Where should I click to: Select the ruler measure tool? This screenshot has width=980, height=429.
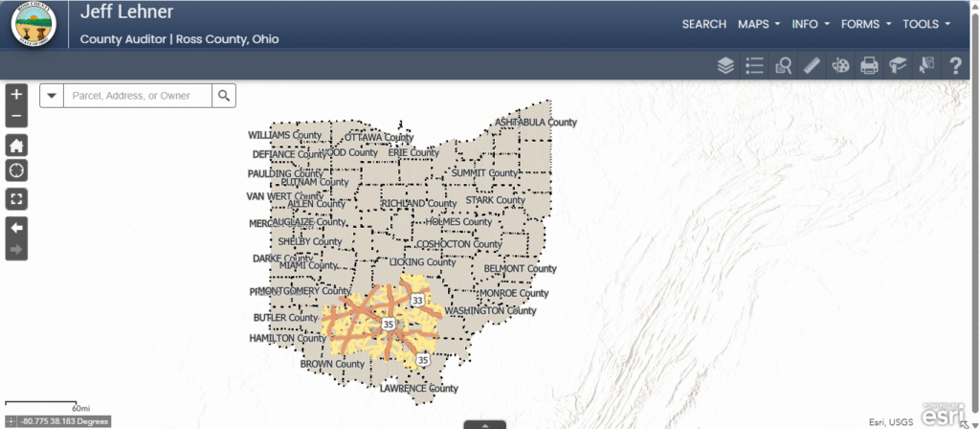(x=812, y=65)
